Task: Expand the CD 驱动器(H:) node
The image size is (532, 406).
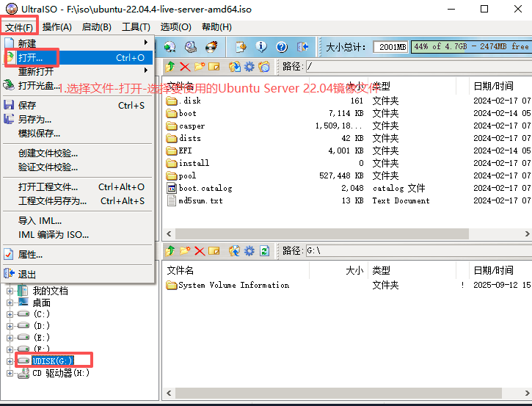Action: coord(10,373)
